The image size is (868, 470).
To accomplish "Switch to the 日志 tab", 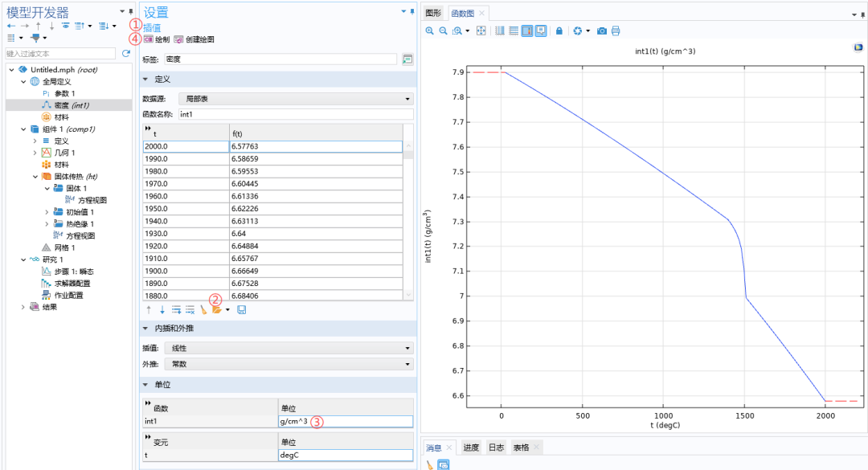I will pyautogui.click(x=496, y=448).
